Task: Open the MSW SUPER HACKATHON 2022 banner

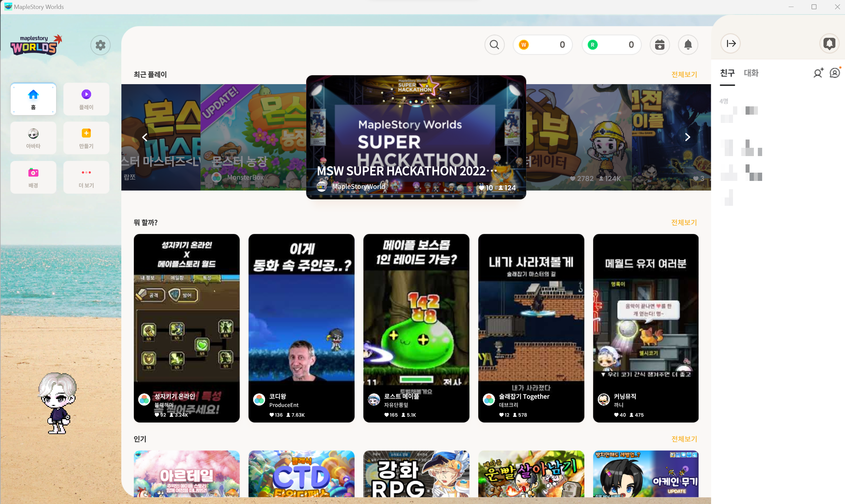Action: [416, 137]
